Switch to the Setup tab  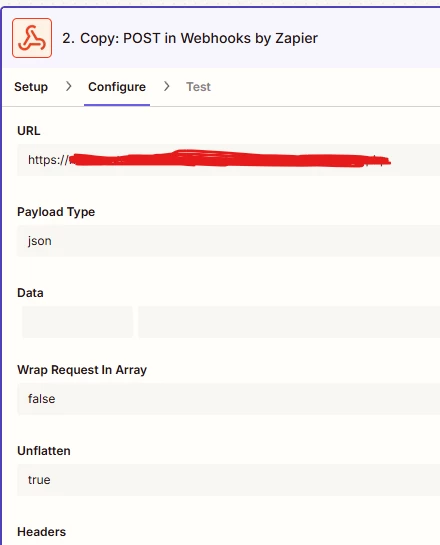[x=31, y=87]
